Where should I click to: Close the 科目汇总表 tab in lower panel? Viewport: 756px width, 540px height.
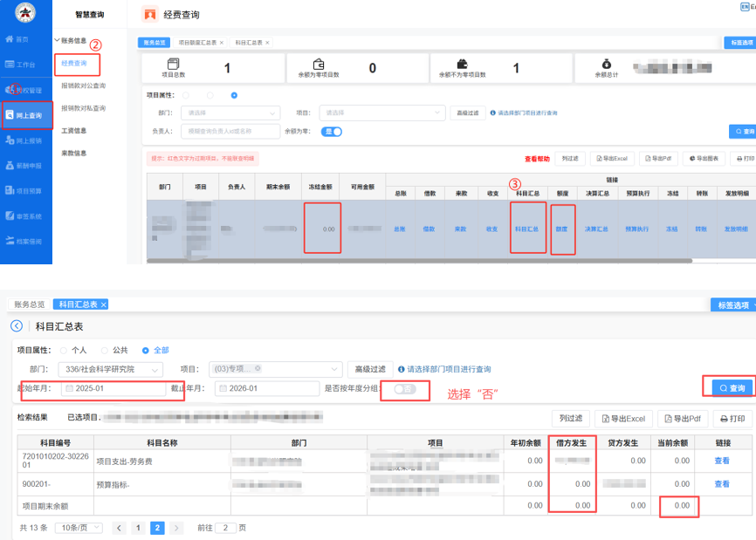click(104, 304)
